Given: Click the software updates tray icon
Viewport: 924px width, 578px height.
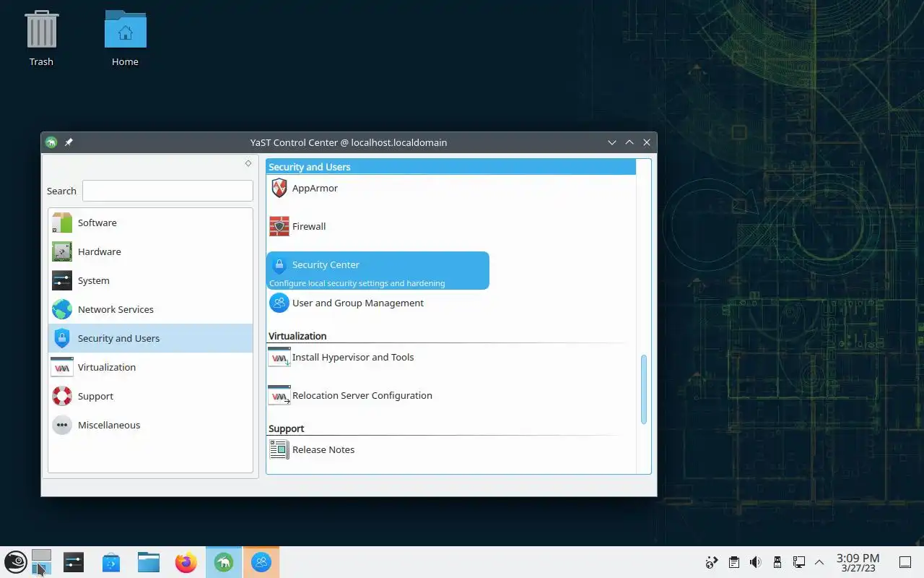Looking at the screenshot, I should click(x=712, y=562).
